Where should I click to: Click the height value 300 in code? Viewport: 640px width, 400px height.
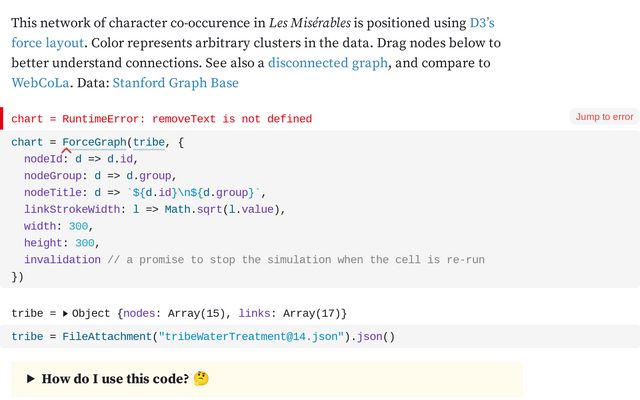[x=86, y=243]
